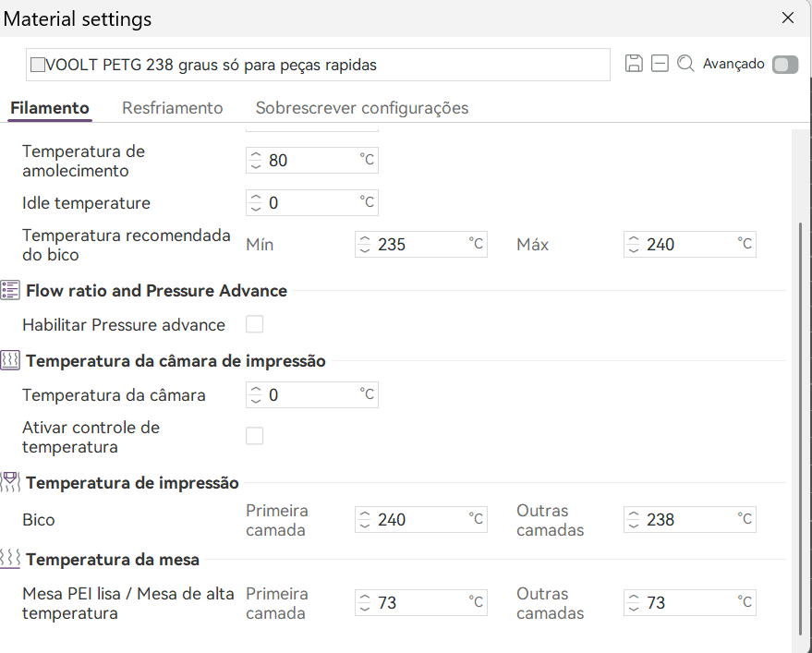Open the Resfriamento tab

[x=173, y=108]
